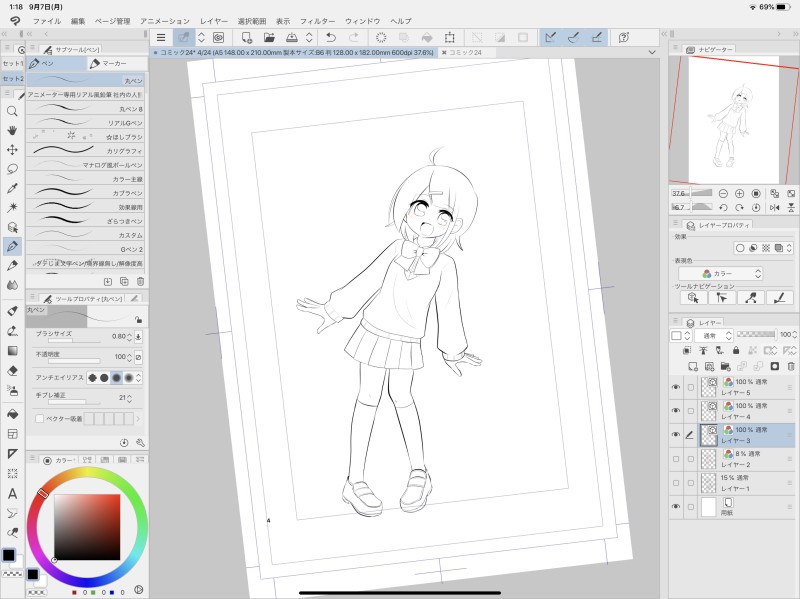Image resolution: width=800 pixels, height=599 pixels.
Task: Choose the カリグラフィ pen preset
Action: 86,150
